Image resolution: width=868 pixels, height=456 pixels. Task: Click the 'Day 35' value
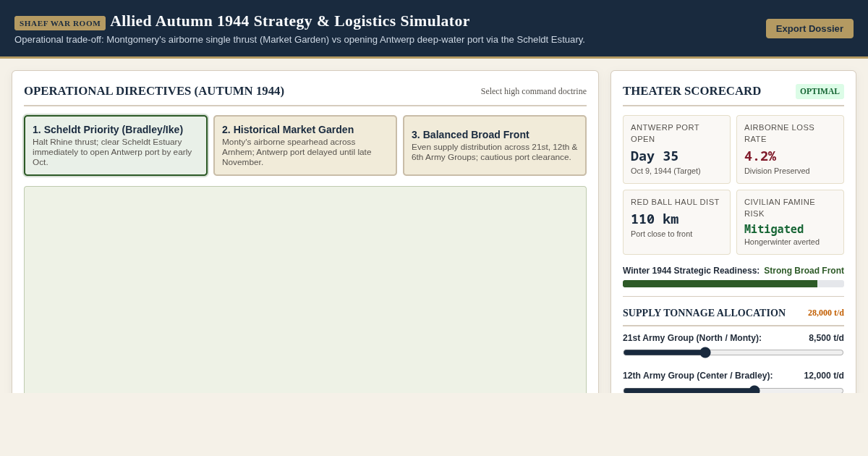pyautogui.click(x=655, y=156)
